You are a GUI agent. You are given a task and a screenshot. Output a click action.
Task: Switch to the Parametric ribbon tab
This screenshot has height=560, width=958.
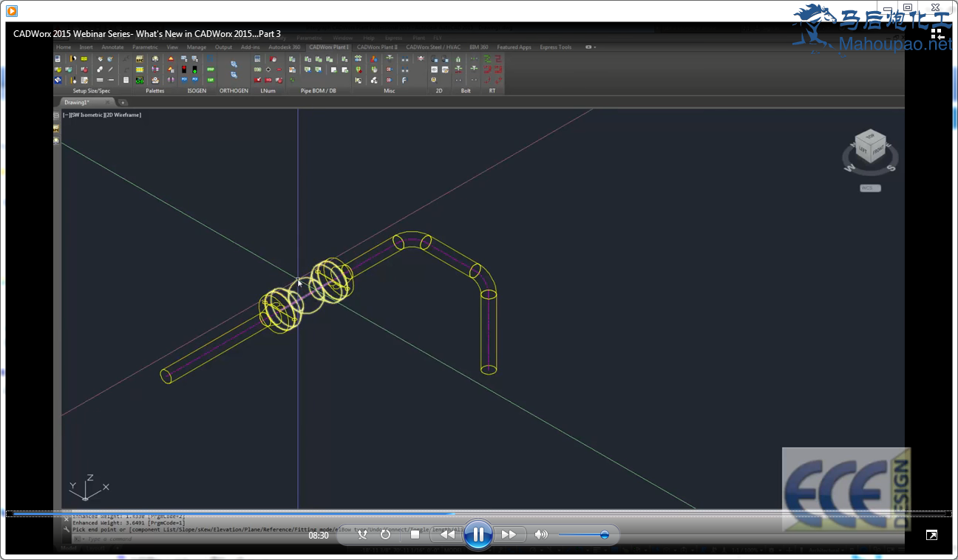(x=145, y=47)
